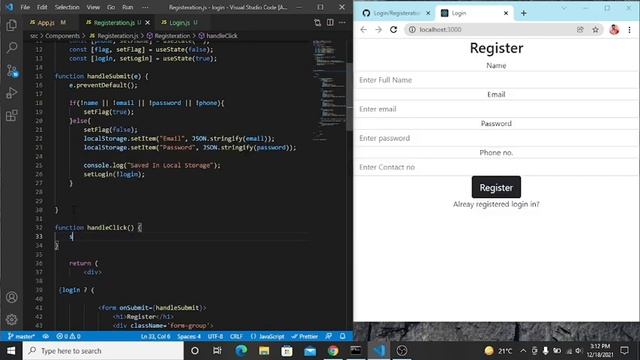This screenshot has width=640, height=360.
Task: Click the Type here to search box
Action: 103,351
